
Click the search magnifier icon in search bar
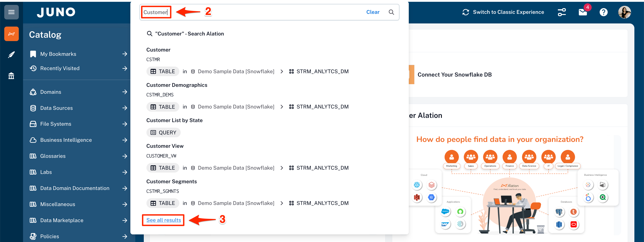391,12
